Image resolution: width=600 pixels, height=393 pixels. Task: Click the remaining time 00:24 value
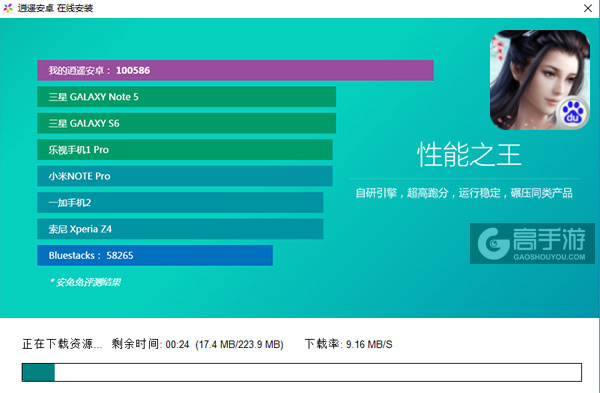[177, 345]
